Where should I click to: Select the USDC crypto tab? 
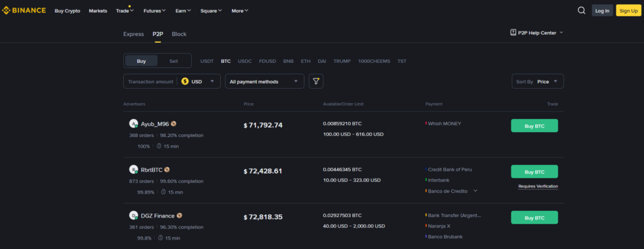pyautogui.click(x=245, y=61)
